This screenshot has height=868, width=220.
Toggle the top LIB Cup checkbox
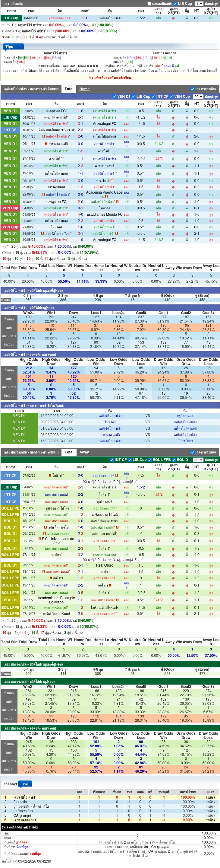[x=175, y=4]
